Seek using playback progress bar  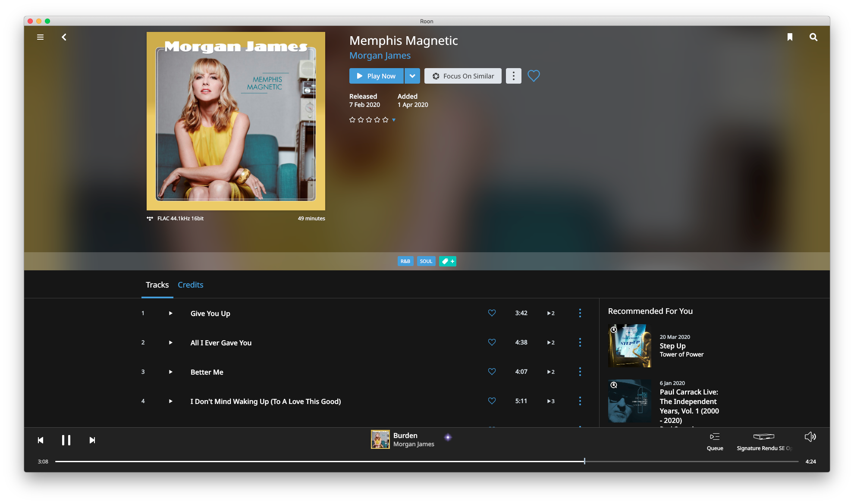(427, 461)
